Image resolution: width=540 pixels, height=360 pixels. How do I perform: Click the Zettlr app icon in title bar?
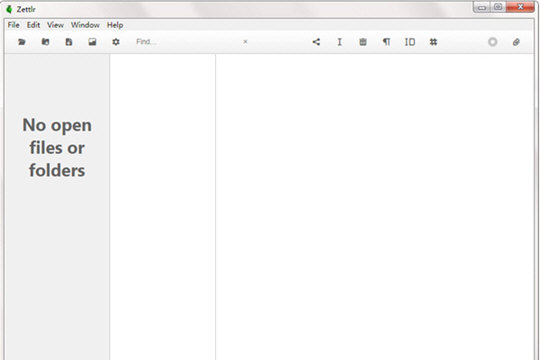coord(9,9)
